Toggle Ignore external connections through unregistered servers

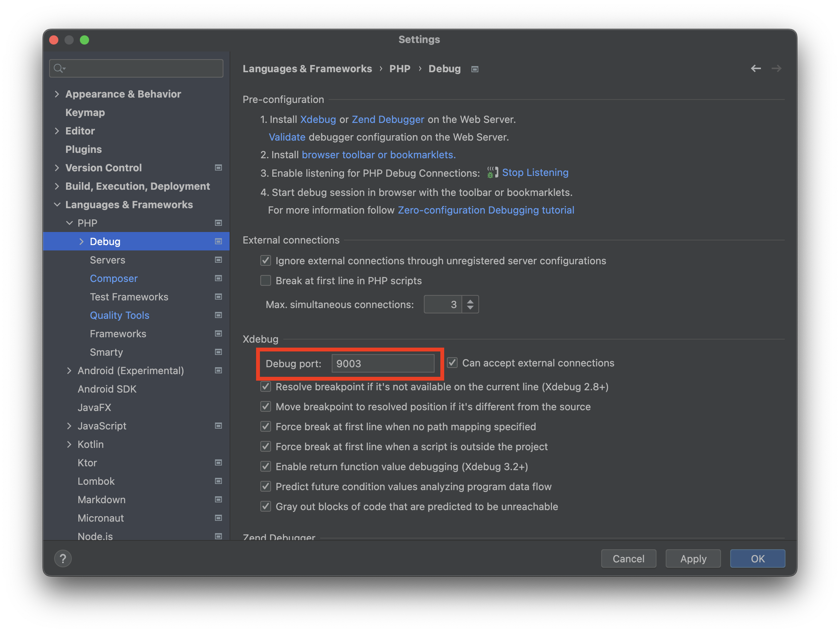click(x=266, y=261)
